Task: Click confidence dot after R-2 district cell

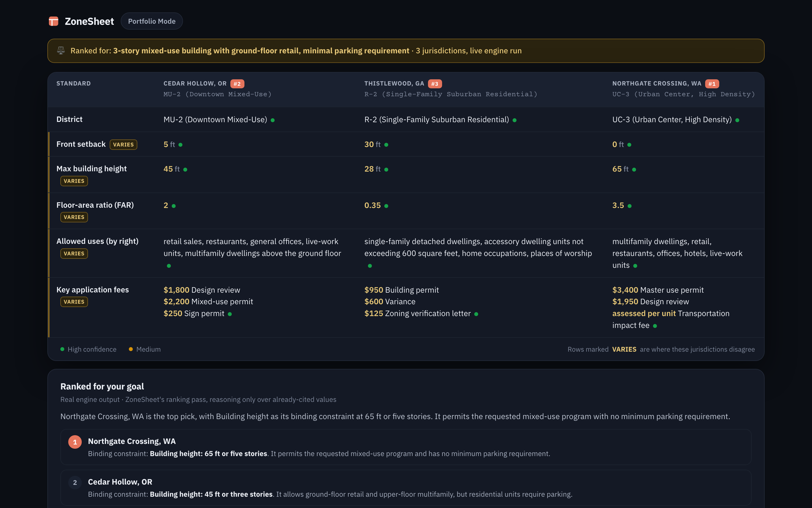Action: [515, 120]
